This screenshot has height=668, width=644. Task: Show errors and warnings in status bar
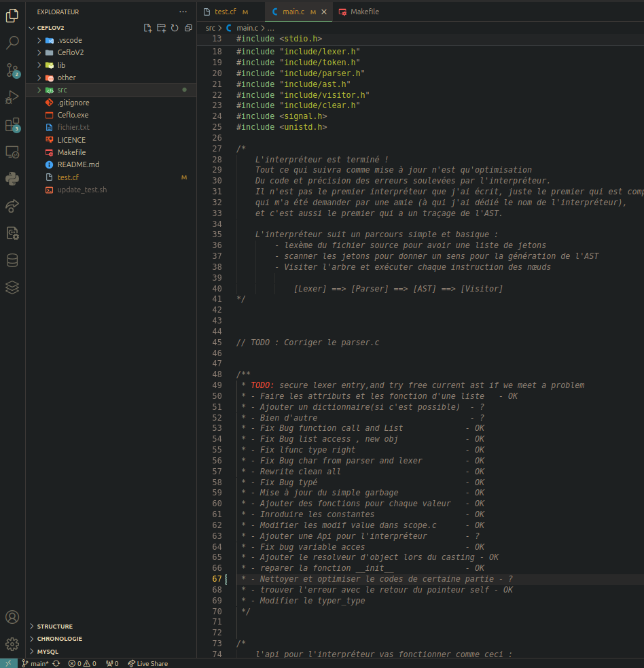pos(82,663)
